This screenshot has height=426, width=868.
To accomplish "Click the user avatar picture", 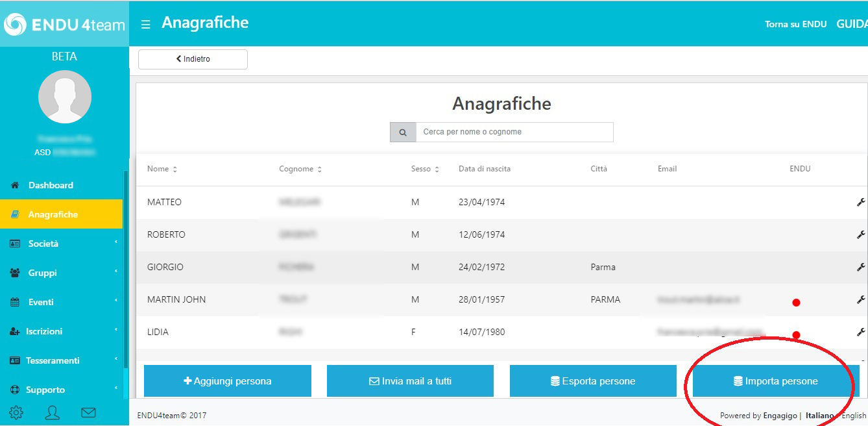I will point(65,97).
